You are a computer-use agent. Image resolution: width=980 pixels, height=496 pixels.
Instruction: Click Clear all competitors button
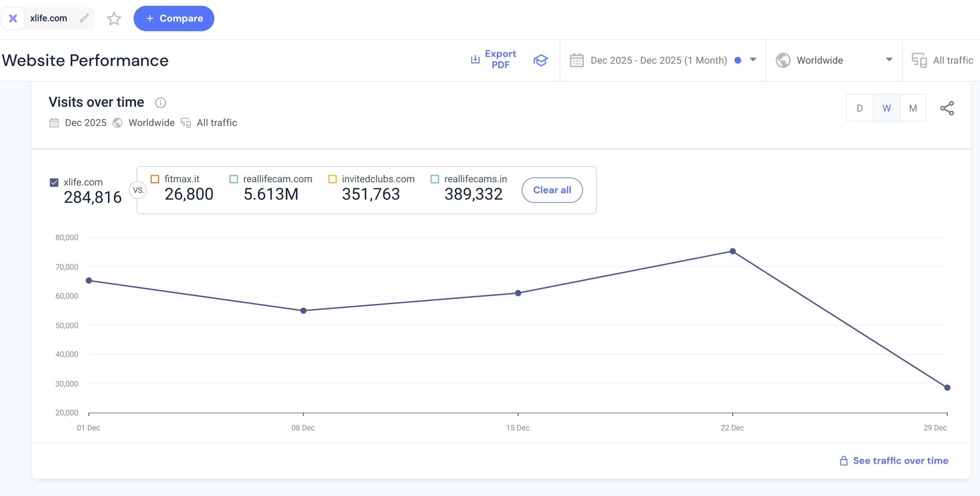[x=552, y=190]
